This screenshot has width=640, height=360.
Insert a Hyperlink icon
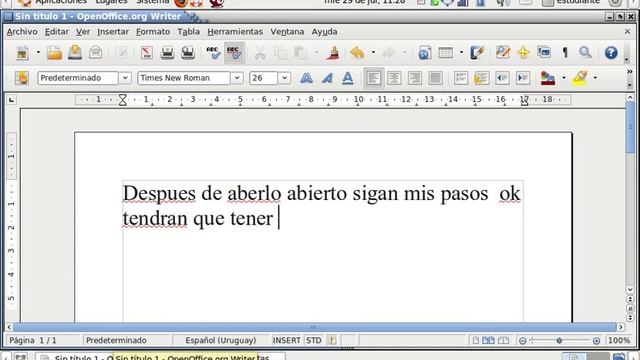pyautogui.click(x=424, y=53)
